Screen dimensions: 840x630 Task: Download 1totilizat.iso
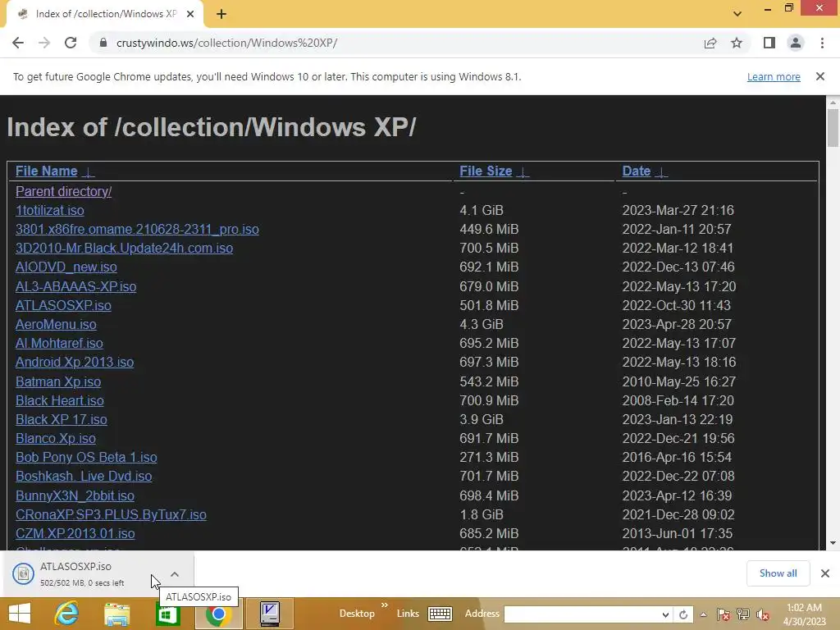coord(50,210)
